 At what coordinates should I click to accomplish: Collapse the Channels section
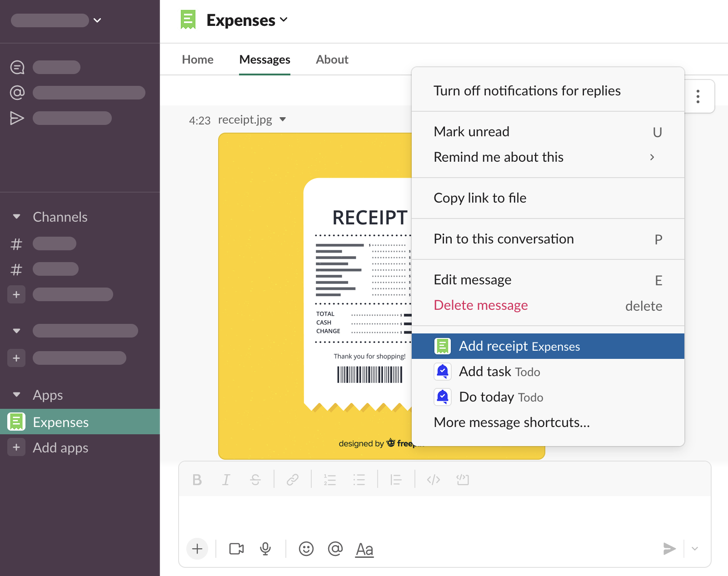17,217
